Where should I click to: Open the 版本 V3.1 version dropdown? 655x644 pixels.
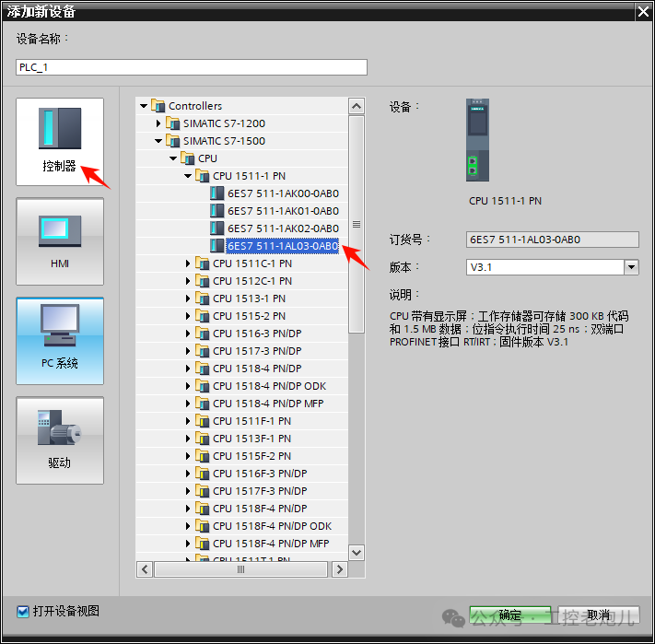[631, 267]
